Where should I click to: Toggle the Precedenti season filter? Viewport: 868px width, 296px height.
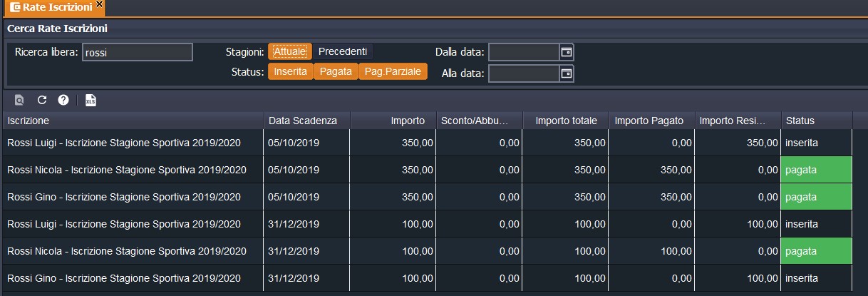pyautogui.click(x=343, y=51)
